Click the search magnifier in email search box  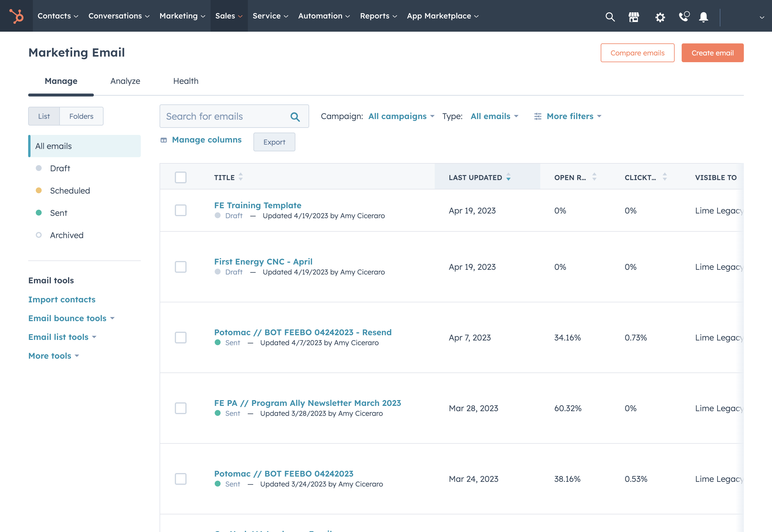[x=295, y=117]
